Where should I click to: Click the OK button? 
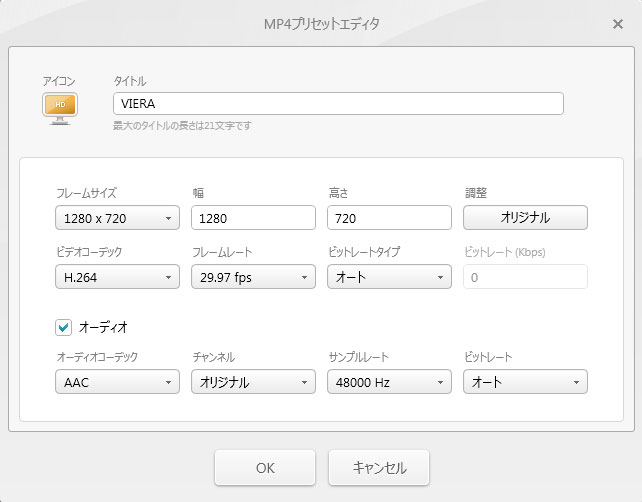265,468
